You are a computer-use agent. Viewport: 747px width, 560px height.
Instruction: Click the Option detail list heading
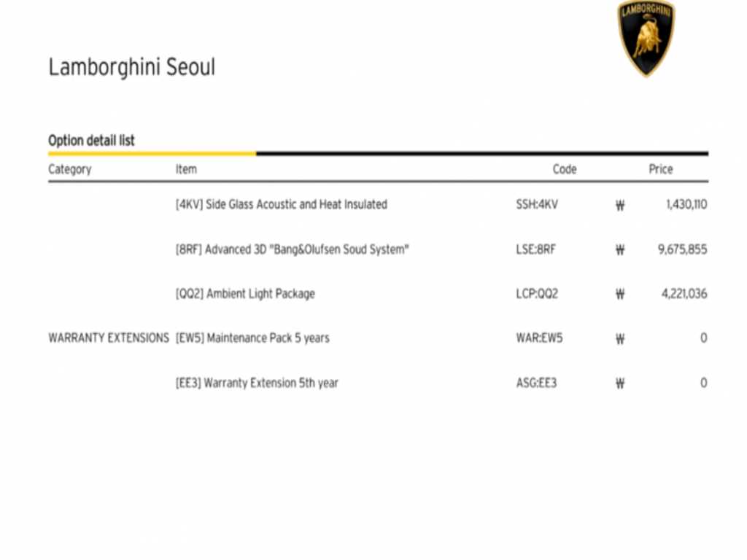91,141
